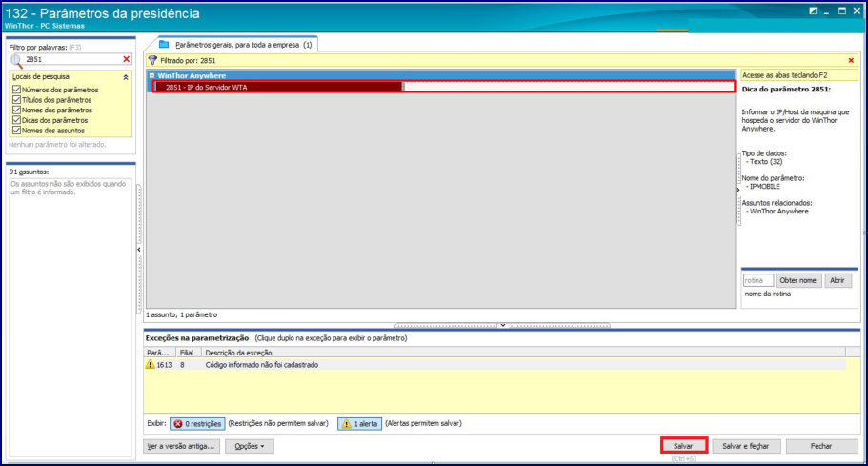The image size is (868, 466).
Task: Toggle 'Números dos parâmetros' checkbox
Action: (16, 90)
